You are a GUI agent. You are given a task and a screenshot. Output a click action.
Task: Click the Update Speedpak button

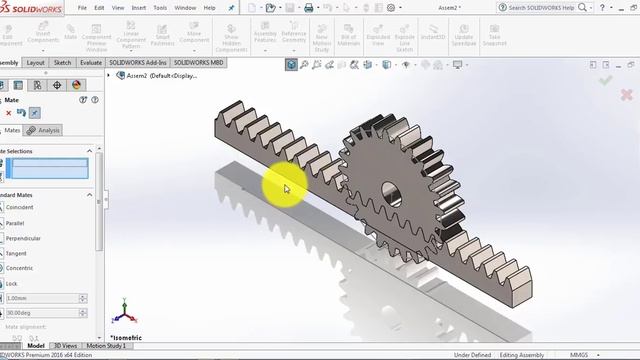[x=464, y=34]
